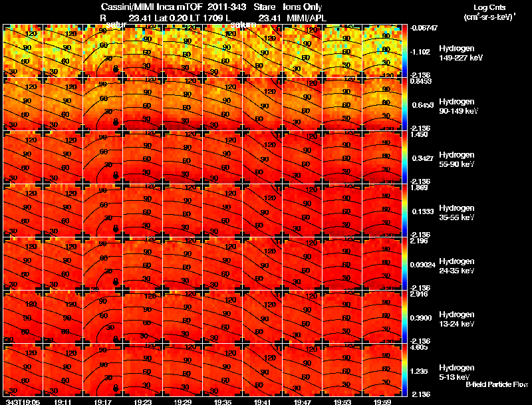Click the '19:35' time label
Image resolution: width=532 pixels, height=405 pixels.
pyautogui.click(x=223, y=402)
